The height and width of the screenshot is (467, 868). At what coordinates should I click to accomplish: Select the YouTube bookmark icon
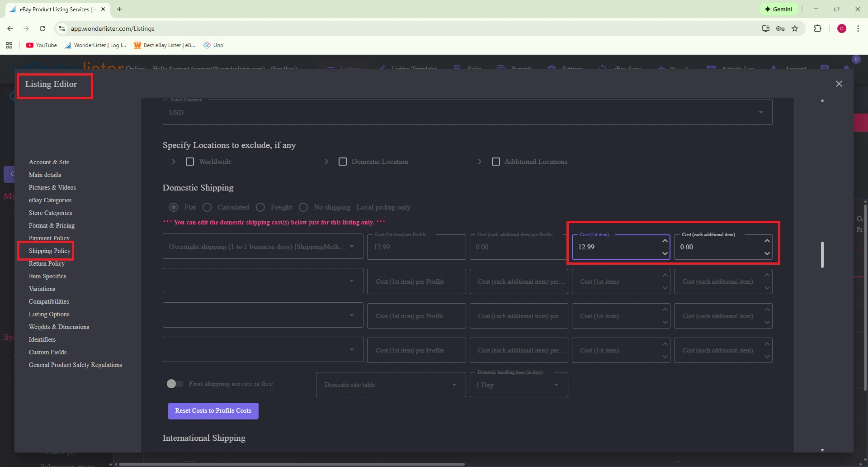coord(29,45)
